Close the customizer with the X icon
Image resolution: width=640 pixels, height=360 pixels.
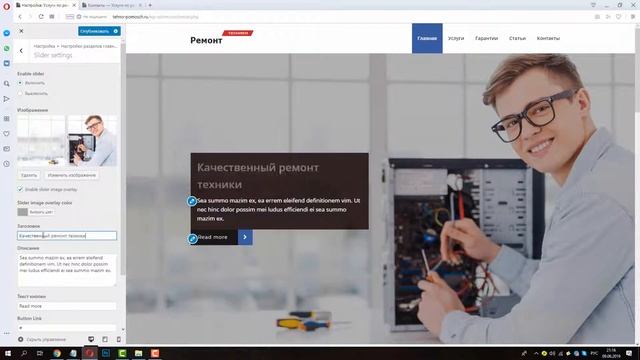coord(22,31)
